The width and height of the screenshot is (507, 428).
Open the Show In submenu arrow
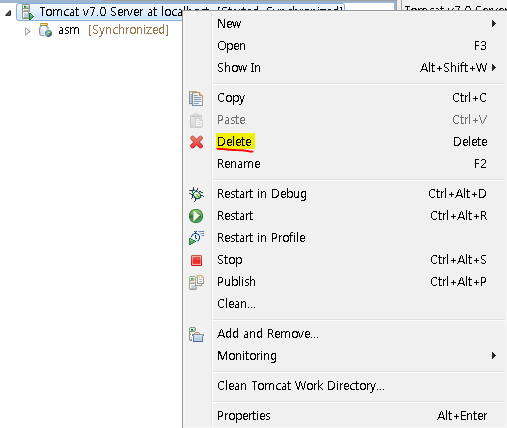[494, 68]
